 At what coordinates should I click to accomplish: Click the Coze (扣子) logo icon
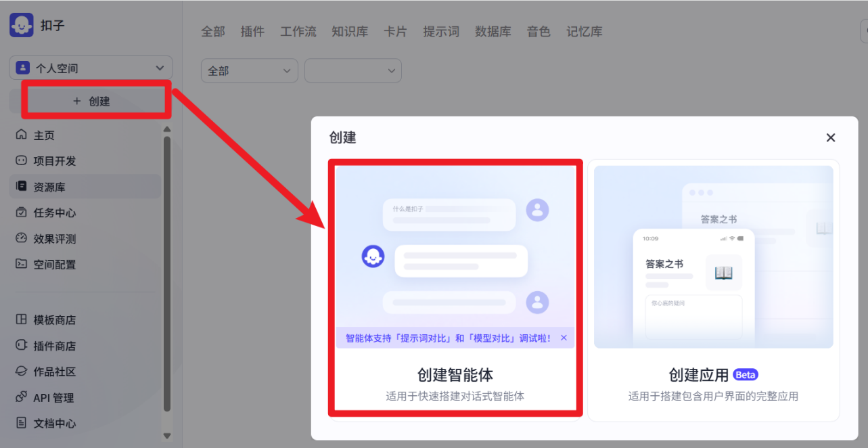(x=22, y=26)
